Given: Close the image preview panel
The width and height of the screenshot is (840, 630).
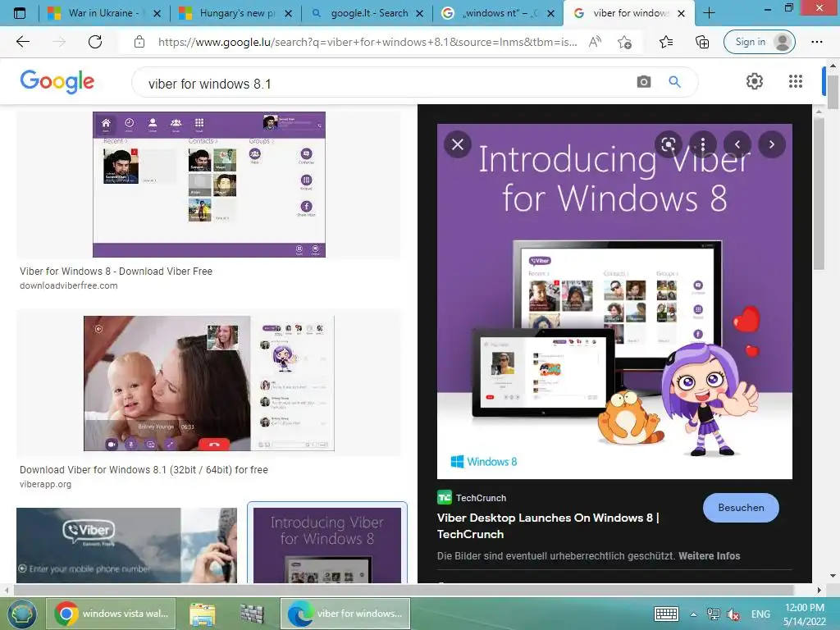Looking at the screenshot, I should 458,144.
